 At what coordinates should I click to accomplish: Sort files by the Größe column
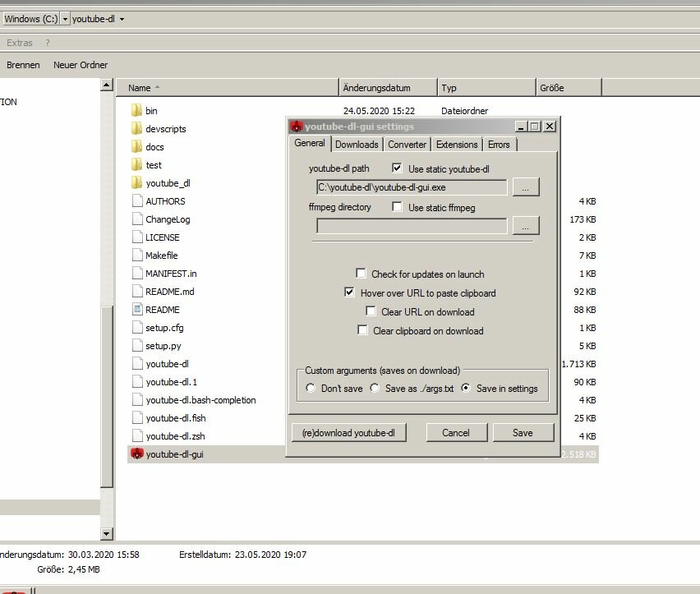pos(569,87)
